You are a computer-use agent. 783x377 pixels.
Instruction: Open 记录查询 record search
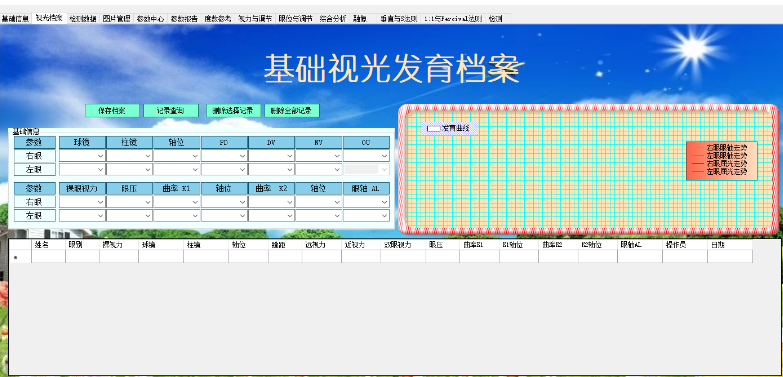(171, 111)
